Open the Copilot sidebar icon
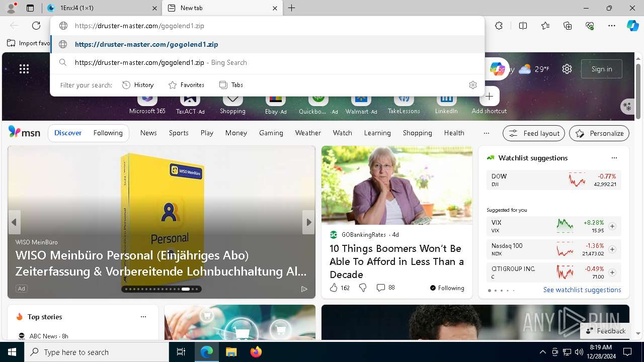Screen dimensions: 644x362 632,26
